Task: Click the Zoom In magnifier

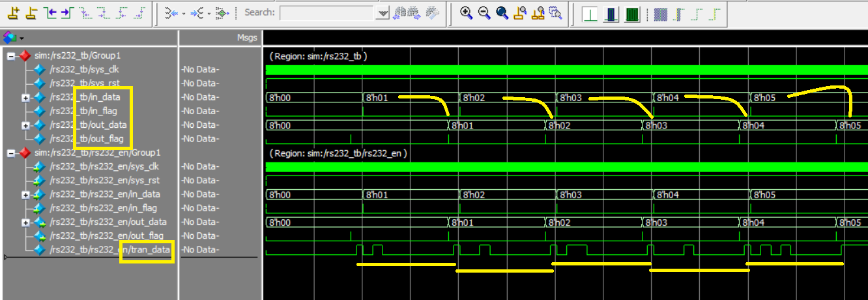Action: point(466,12)
